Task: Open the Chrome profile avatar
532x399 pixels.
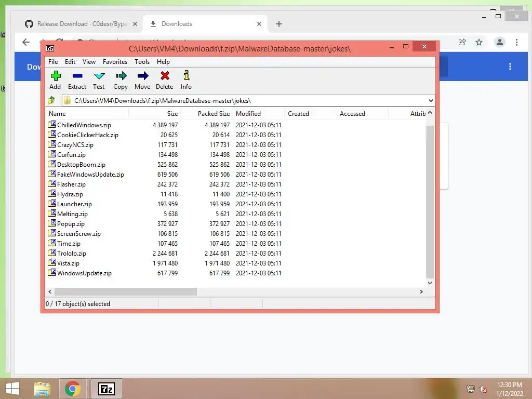Action: point(499,42)
